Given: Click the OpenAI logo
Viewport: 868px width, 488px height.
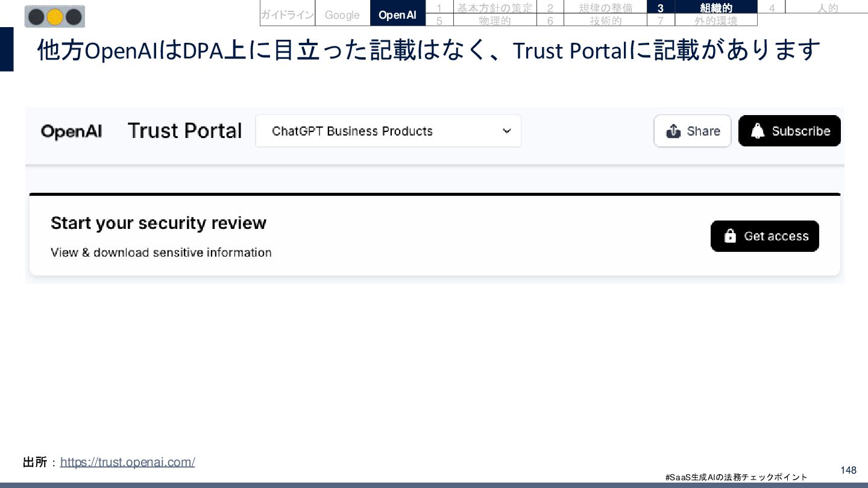Looking at the screenshot, I should 71,131.
